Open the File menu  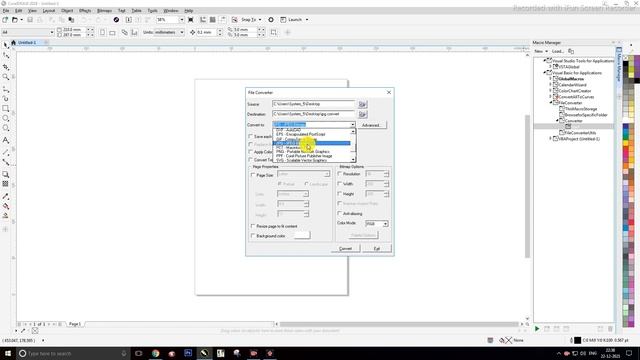[6, 11]
